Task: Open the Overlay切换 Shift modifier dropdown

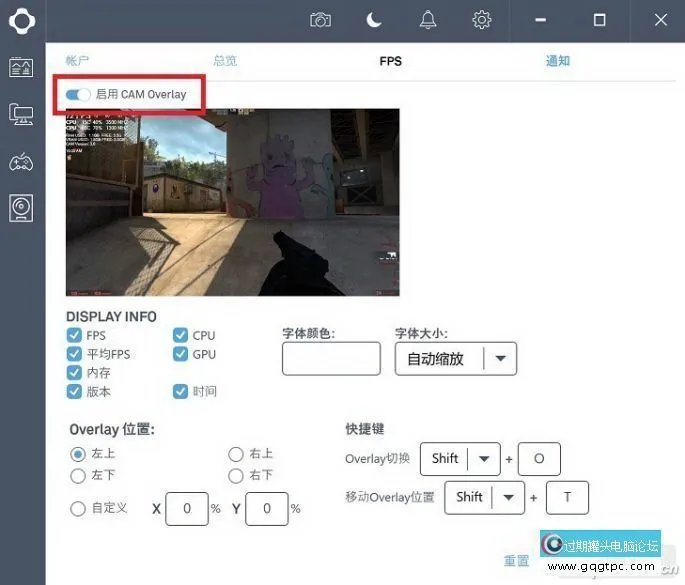Action: pos(484,459)
